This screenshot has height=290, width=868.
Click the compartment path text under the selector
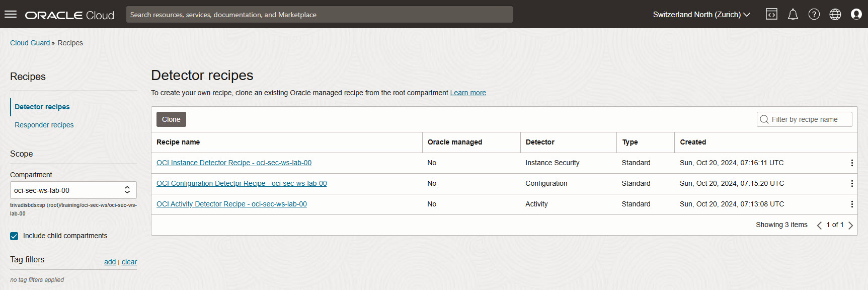73,209
